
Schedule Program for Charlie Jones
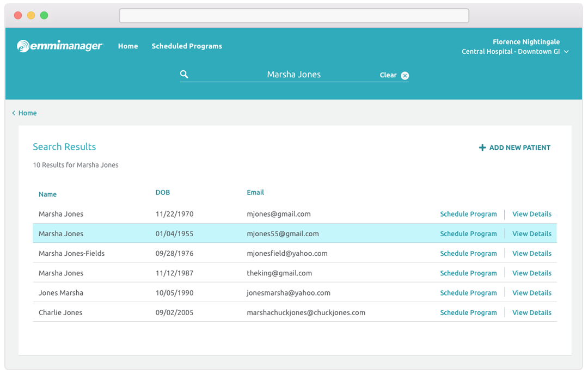[x=468, y=312]
